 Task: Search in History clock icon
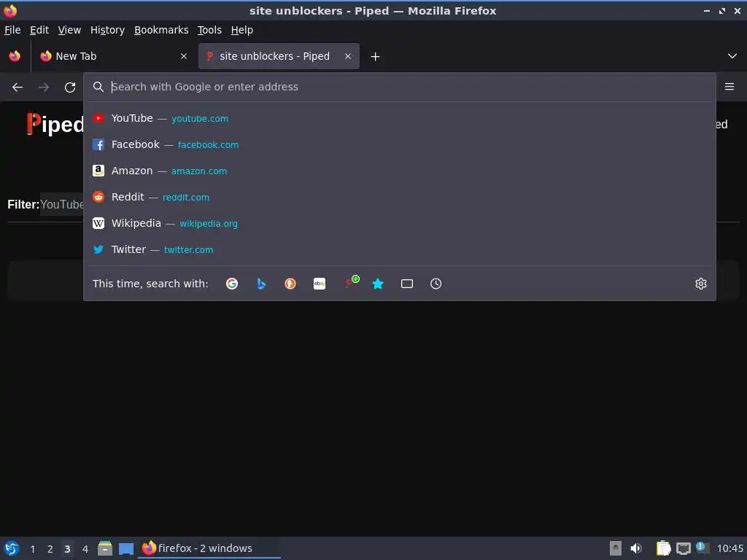[436, 284]
